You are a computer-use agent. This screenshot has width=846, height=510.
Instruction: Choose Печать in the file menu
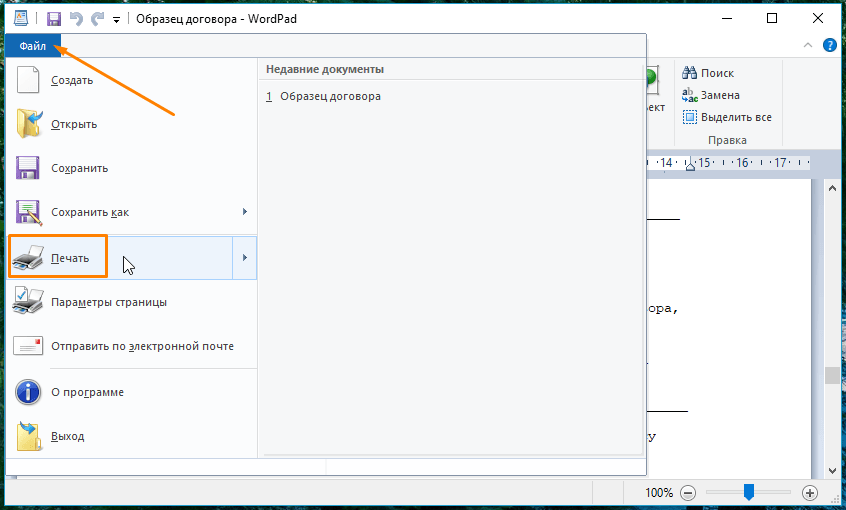(x=120, y=257)
